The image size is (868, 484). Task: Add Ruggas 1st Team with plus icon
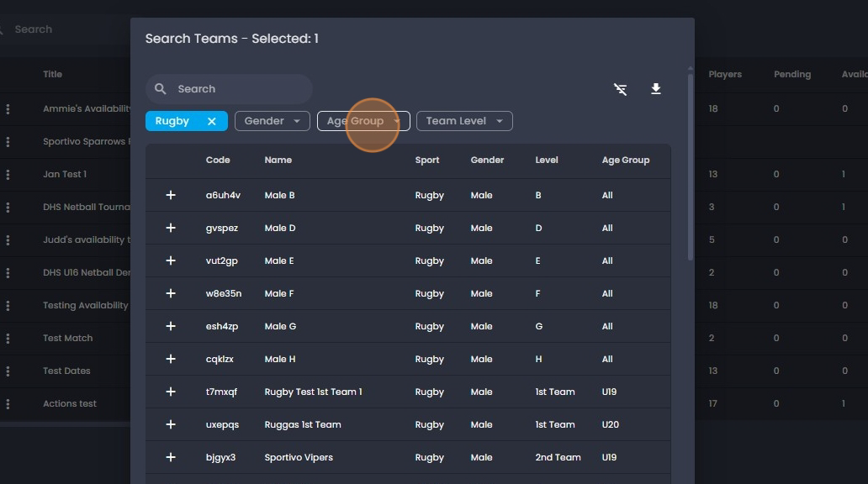[x=171, y=424]
